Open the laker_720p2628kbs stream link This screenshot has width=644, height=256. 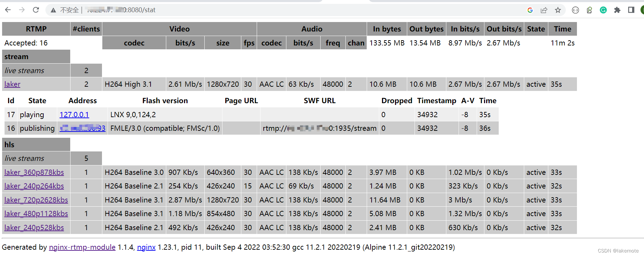[36, 200]
